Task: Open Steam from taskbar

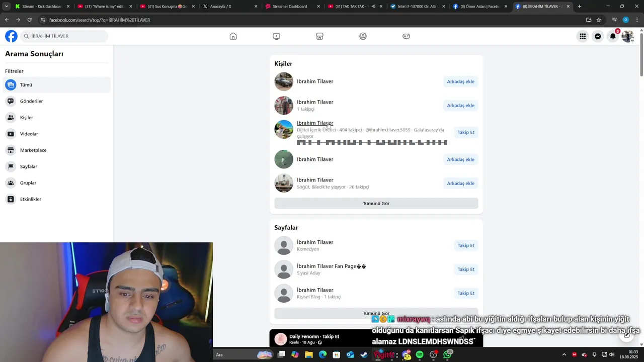Action: coord(364,354)
